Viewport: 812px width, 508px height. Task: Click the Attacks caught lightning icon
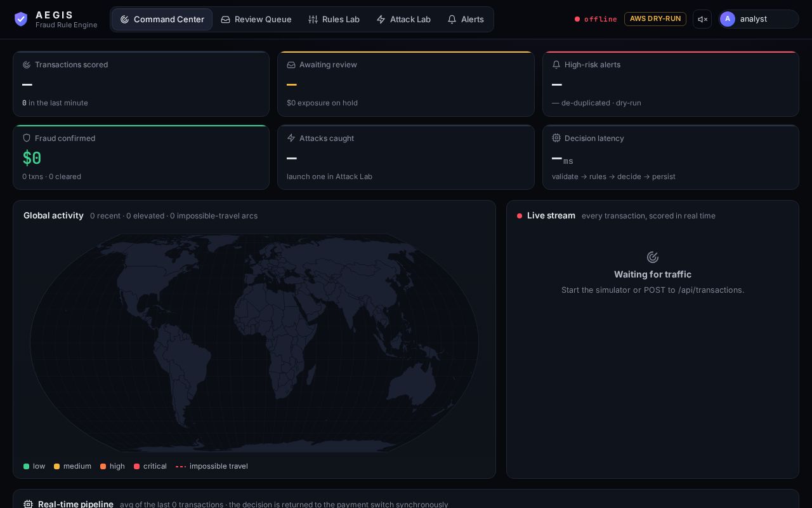[291, 138]
